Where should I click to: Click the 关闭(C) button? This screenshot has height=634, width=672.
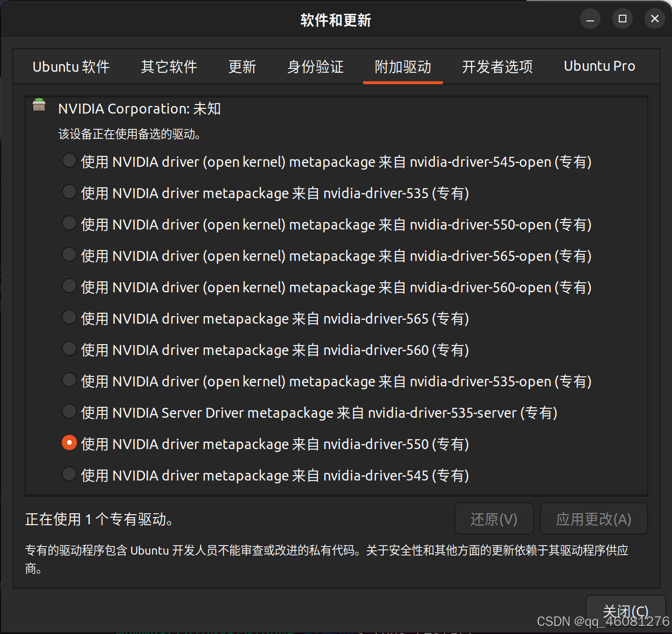pos(625,612)
